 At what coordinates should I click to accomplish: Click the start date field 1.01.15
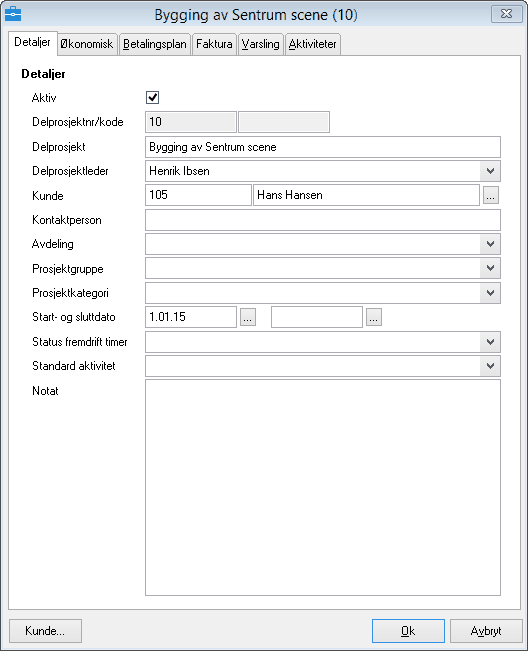click(191, 317)
